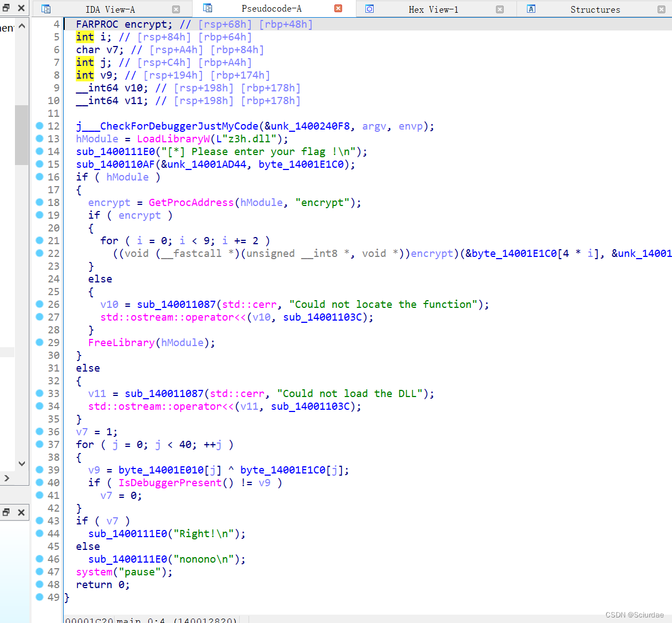
Task: Click the left panel scroll-right arrow
Action: pos(7,478)
